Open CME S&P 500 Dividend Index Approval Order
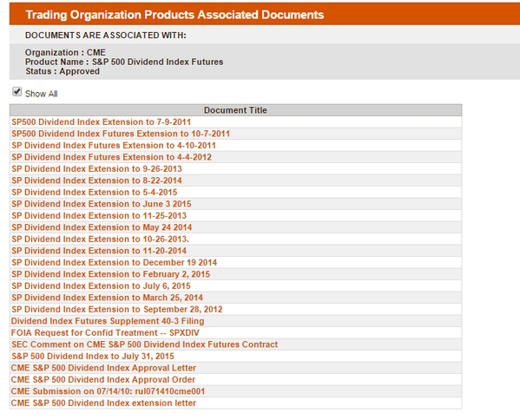The width and height of the screenshot is (520, 420). 103,379
